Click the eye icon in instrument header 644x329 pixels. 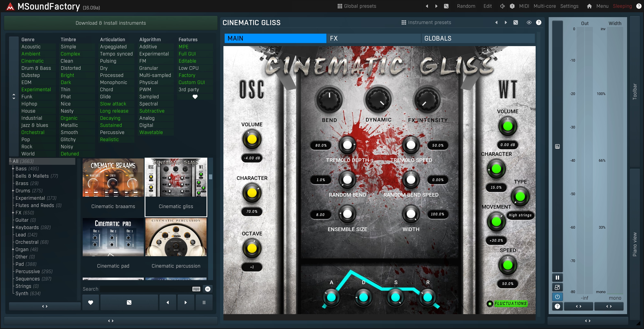tap(529, 22)
